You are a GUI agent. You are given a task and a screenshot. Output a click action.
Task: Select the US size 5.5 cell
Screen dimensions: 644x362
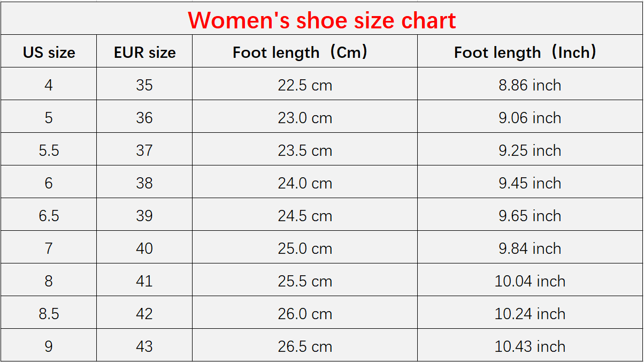(49, 150)
